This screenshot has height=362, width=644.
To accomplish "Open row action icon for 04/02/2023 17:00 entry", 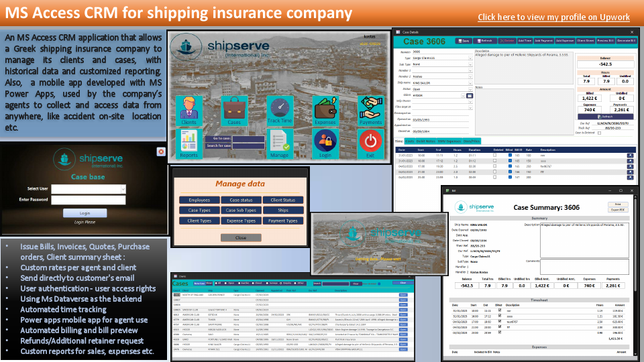I will pos(630,166).
